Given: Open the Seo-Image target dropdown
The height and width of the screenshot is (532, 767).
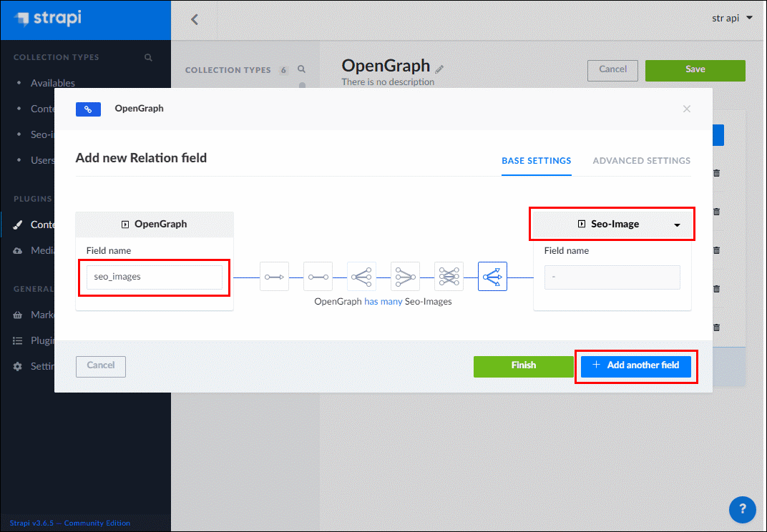Looking at the screenshot, I should pos(612,224).
